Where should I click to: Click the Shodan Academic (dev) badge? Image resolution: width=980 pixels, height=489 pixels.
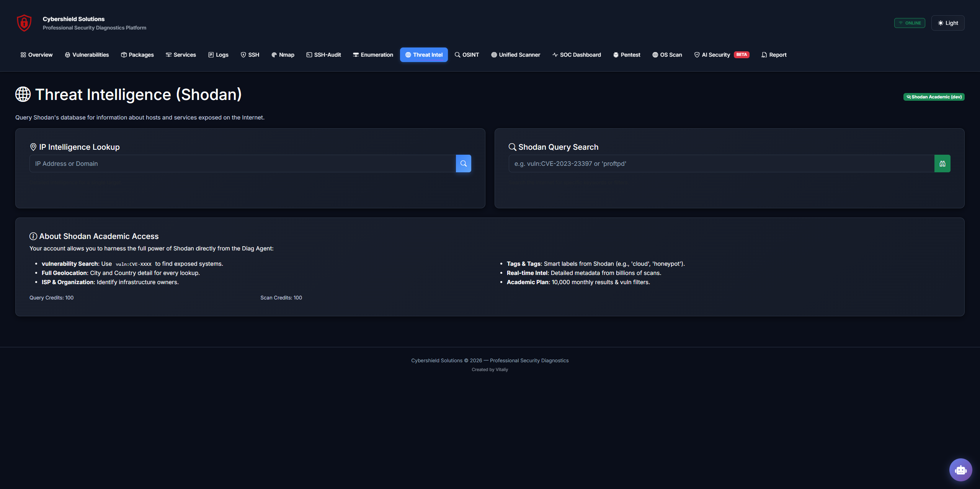(x=934, y=97)
